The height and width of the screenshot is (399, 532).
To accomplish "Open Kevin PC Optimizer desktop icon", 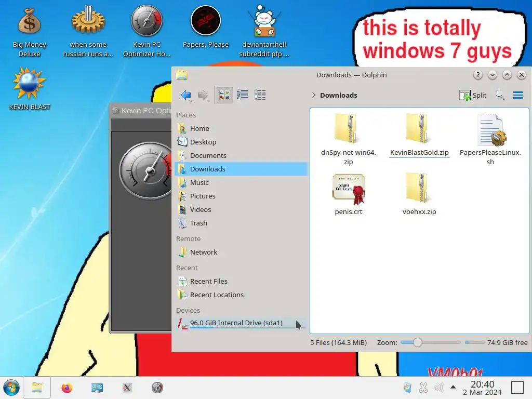I will 147,31.
